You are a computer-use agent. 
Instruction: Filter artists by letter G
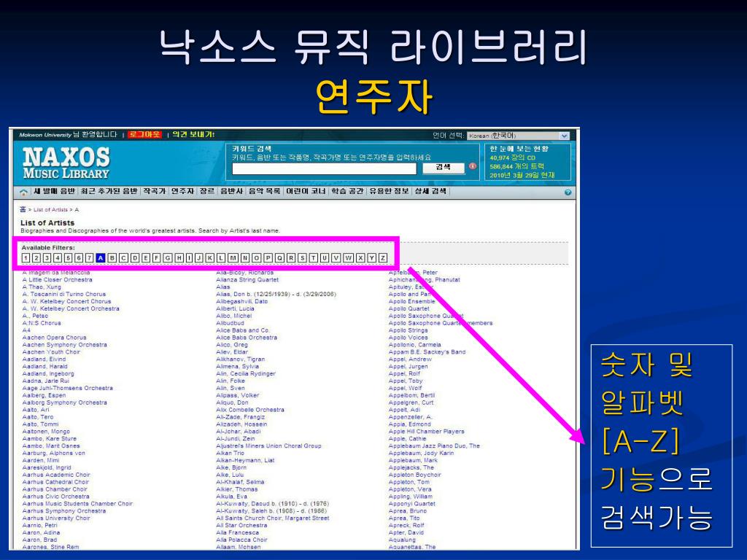[x=168, y=258]
